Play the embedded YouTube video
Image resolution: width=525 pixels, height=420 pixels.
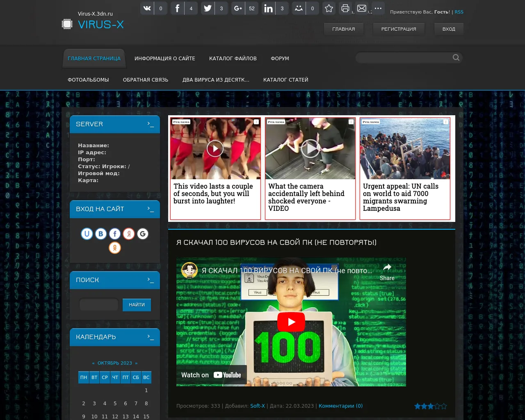tap(291, 322)
